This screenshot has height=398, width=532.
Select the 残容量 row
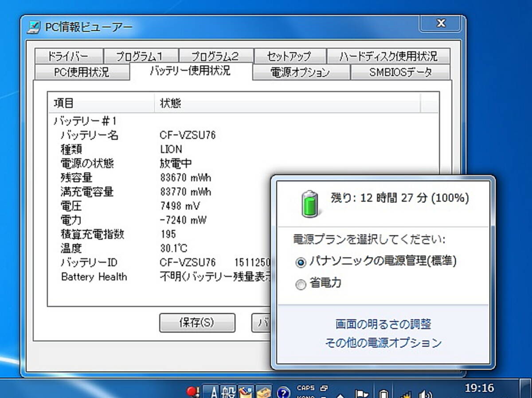pos(76,178)
